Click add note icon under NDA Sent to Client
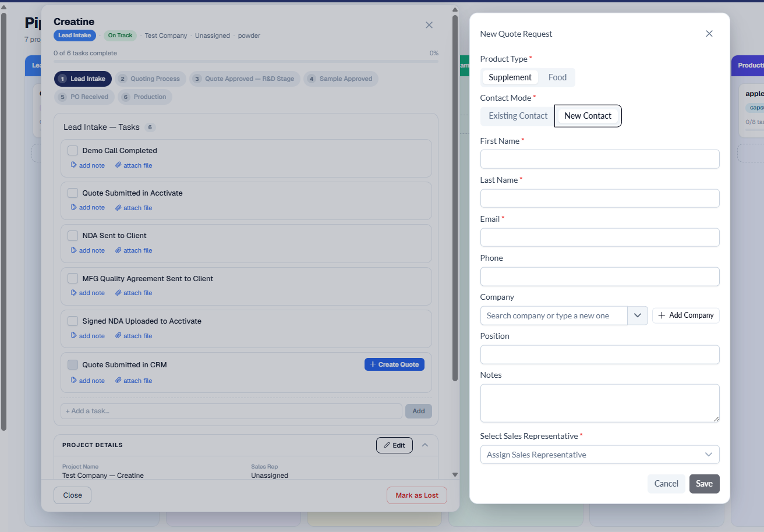Image resolution: width=764 pixels, height=532 pixels. click(74, 250)
